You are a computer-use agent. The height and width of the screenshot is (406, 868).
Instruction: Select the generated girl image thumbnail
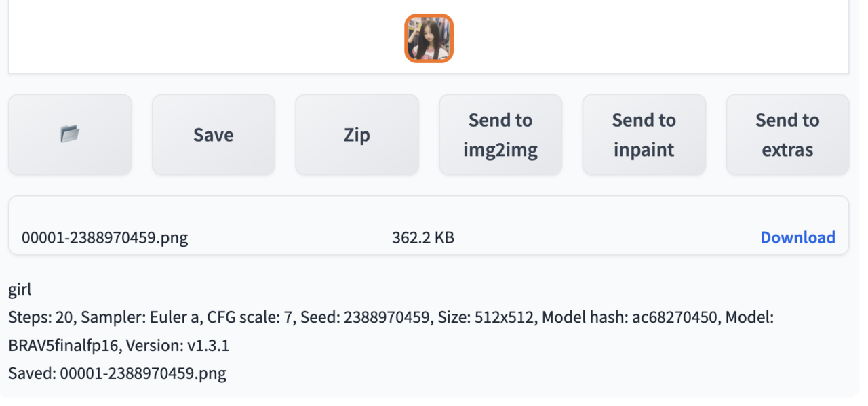pyautogui.click(x=429, y=39)
